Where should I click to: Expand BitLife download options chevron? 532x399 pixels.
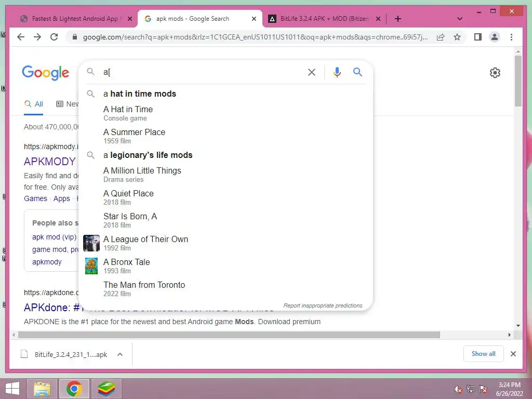tap(120, 354)
